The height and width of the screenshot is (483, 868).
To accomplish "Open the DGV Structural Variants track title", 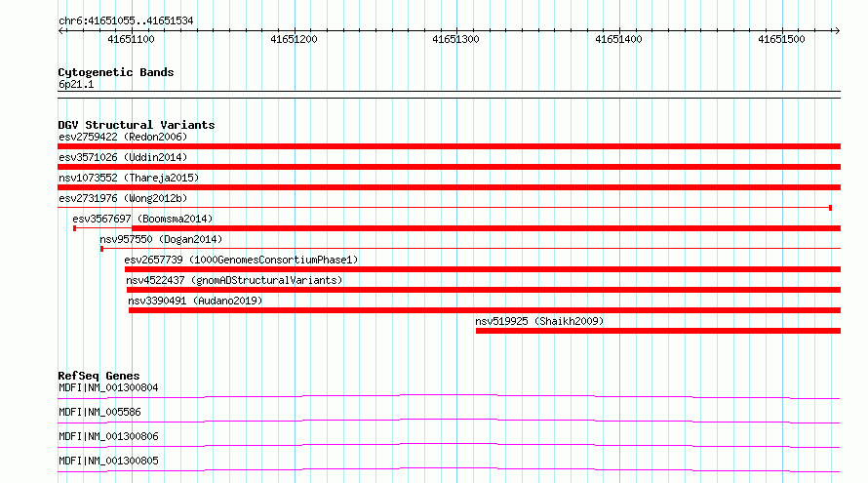I will coord(137,125).
